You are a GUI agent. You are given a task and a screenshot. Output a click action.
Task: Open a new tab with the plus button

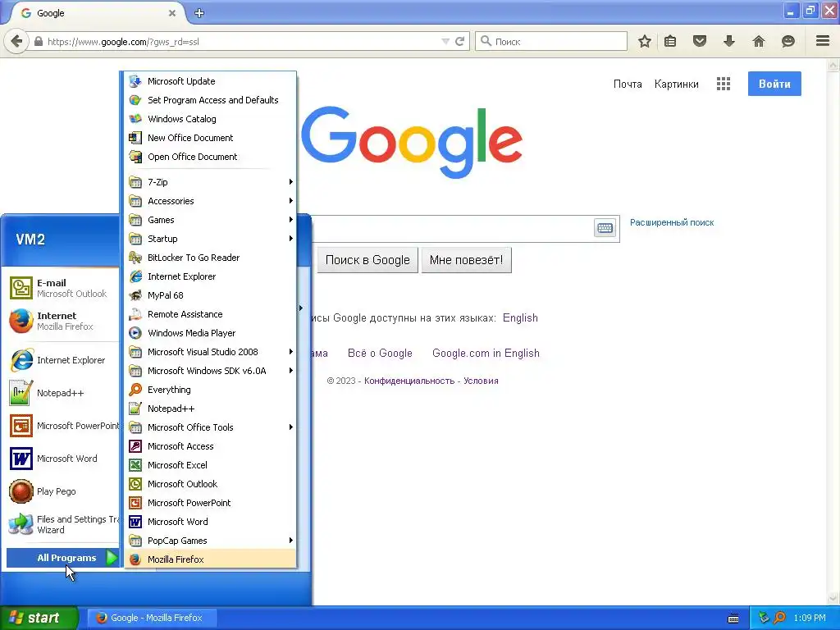[199, 13]
